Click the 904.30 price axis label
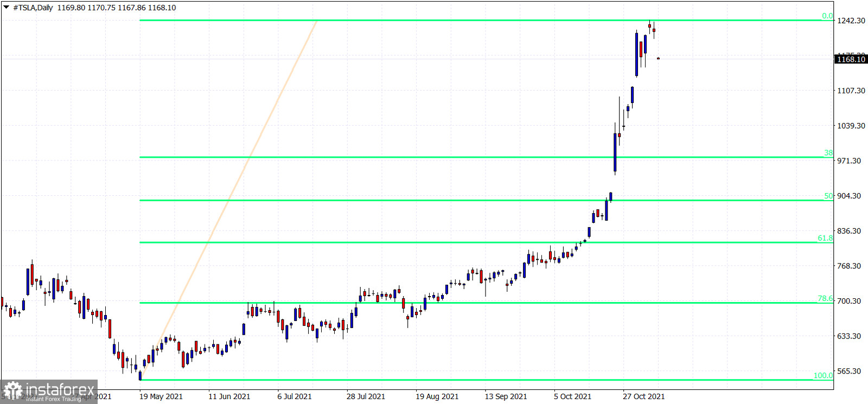 [849, 196]
